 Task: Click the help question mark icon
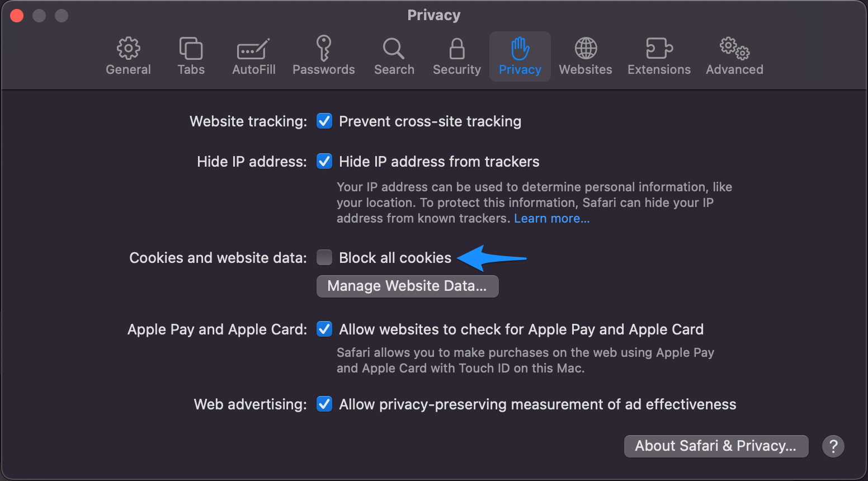coord(833,446)
